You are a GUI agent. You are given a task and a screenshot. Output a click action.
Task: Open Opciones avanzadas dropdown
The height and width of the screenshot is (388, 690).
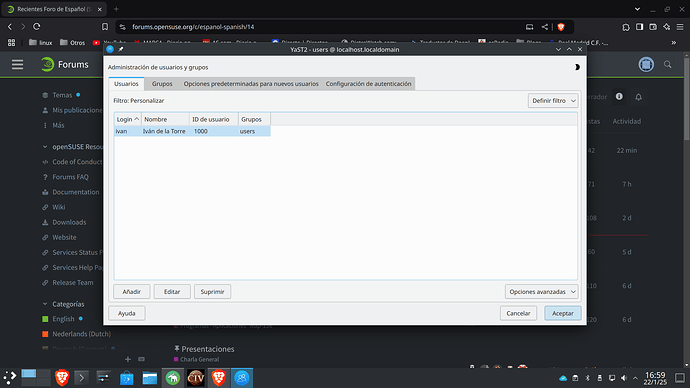pos(542,292)
